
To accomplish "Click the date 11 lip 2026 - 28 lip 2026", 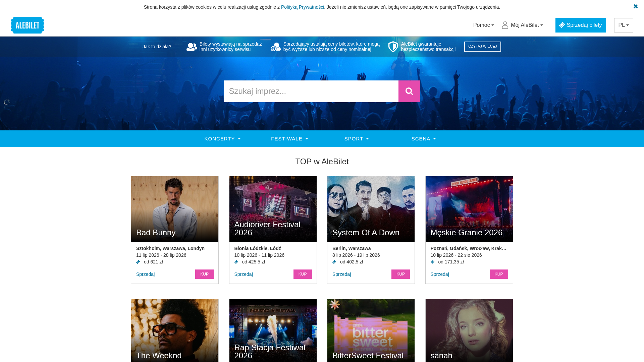I will tap(161, 255).
